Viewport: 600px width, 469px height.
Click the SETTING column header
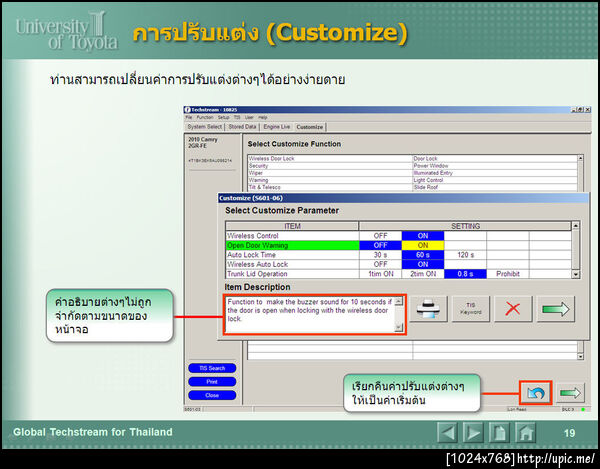(x=465, y=226)
